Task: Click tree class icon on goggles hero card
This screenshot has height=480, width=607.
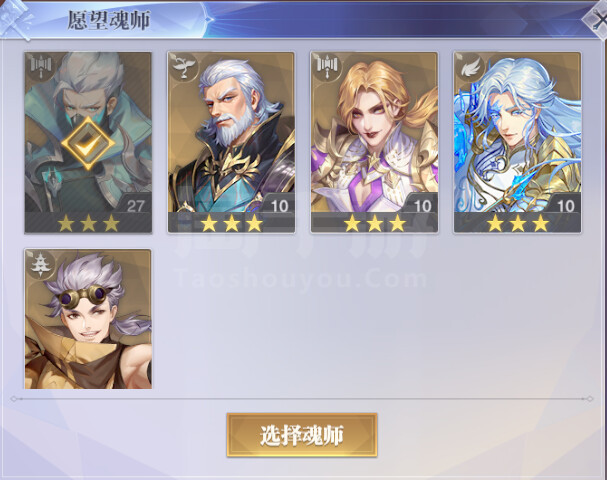Action: (x=40, y=264)
